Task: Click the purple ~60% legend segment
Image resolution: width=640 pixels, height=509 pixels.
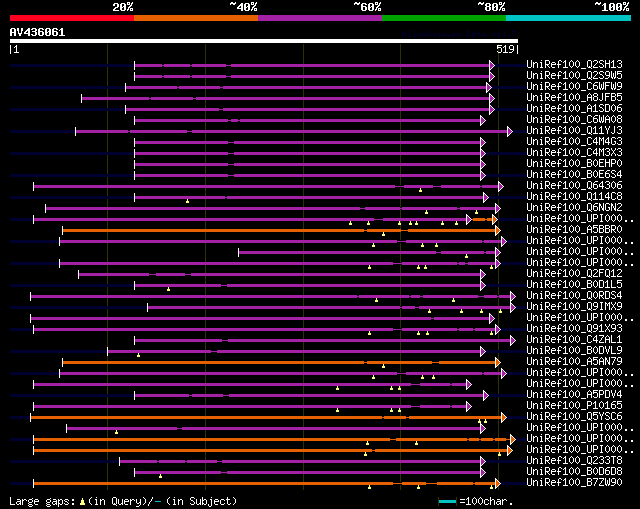Action: [x=320, y=18]
